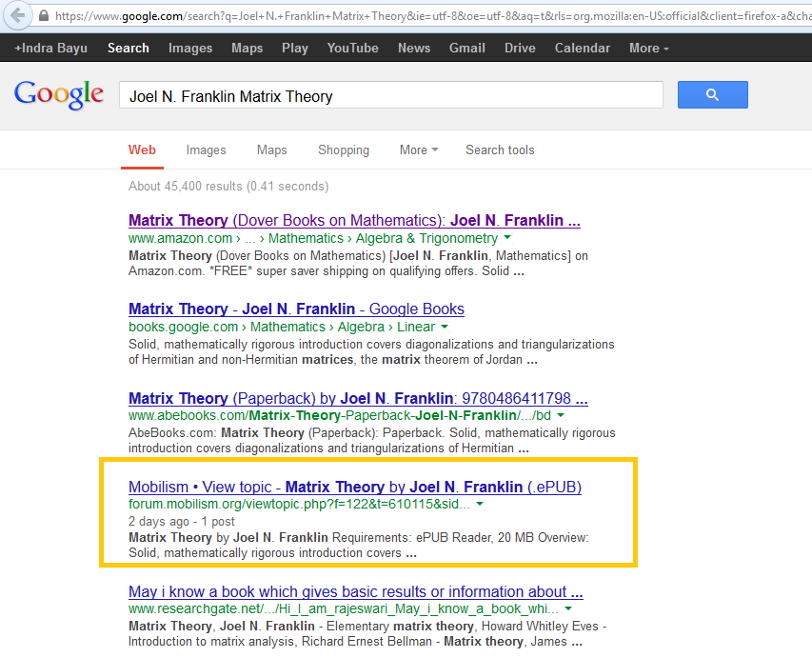Open ResearchGate 'May i know a book' result
Screen dimensions: 812x658
pos(356,591)
